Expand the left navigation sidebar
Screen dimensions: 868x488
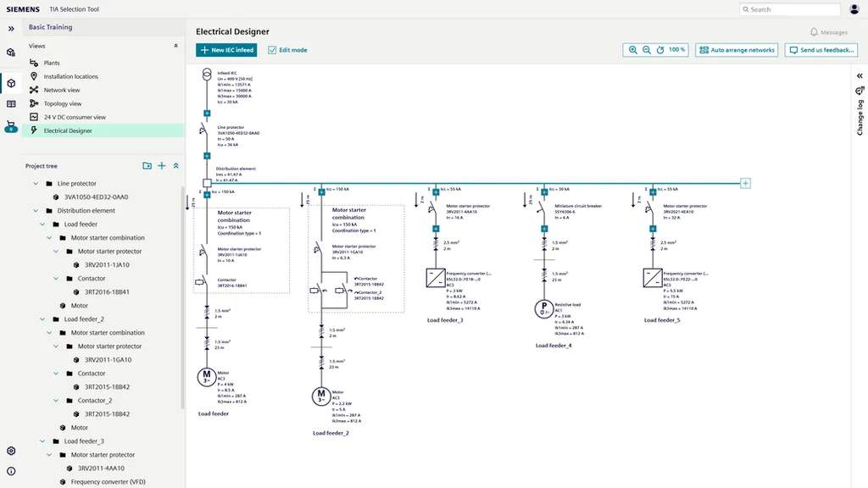click(x=11, y=28)
